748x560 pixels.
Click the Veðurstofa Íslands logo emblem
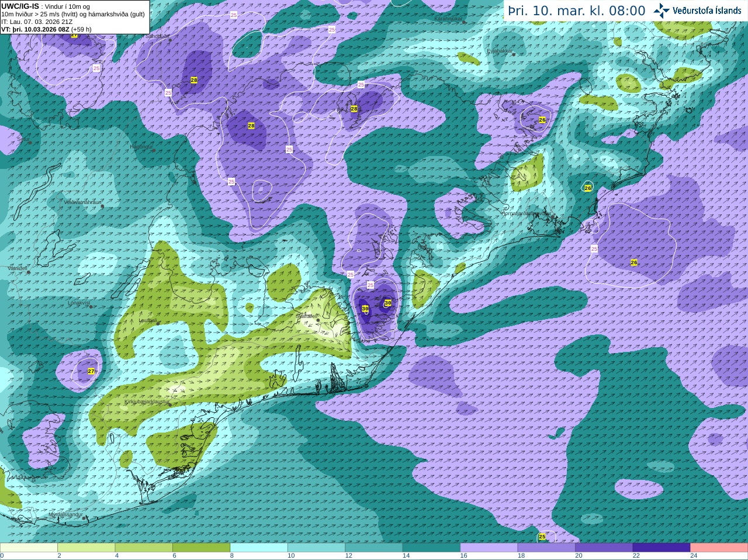[662, 11]
